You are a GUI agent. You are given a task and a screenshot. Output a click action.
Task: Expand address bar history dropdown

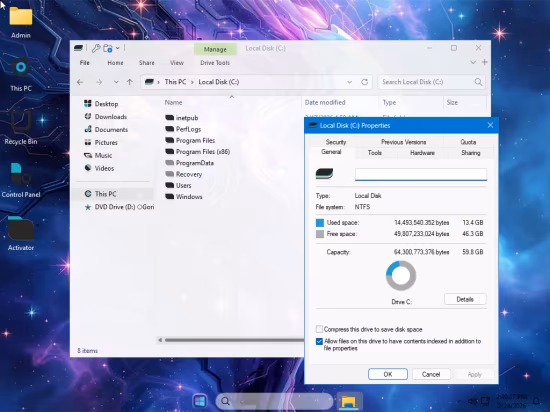[349, 82]
